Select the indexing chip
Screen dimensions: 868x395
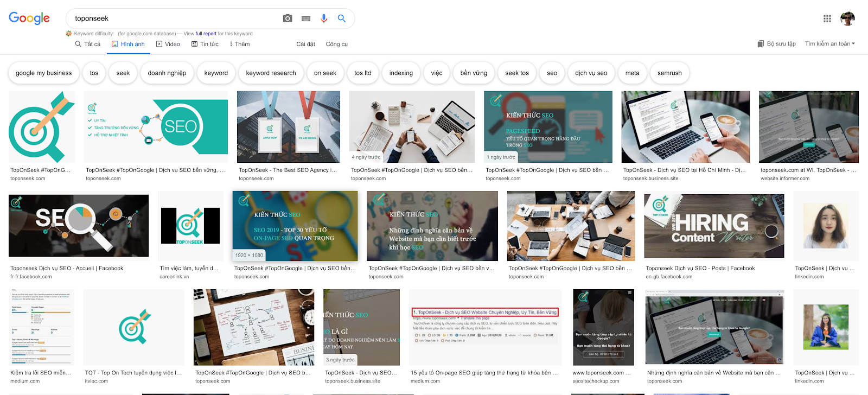tap(401, 73)
